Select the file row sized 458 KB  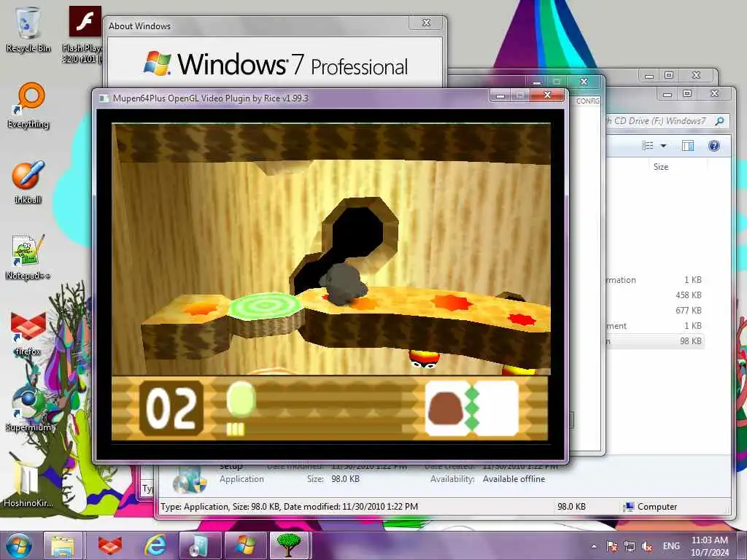[x=654, y=295]
